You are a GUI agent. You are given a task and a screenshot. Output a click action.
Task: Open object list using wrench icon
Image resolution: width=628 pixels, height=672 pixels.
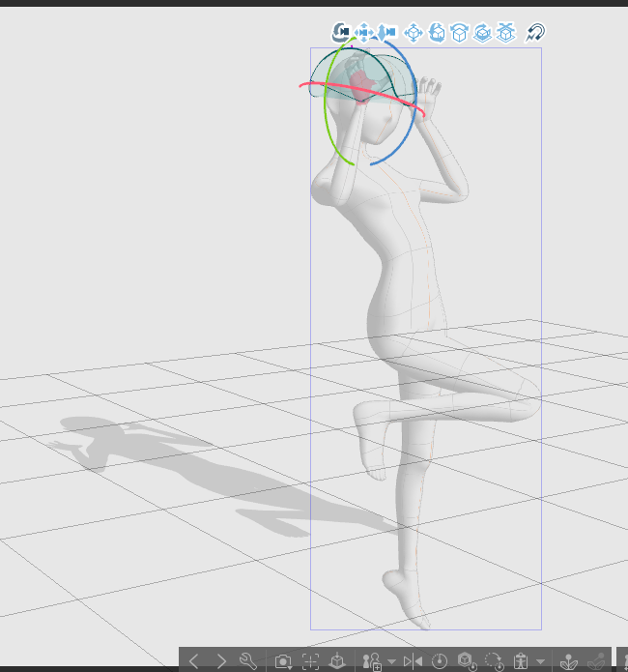248,660
